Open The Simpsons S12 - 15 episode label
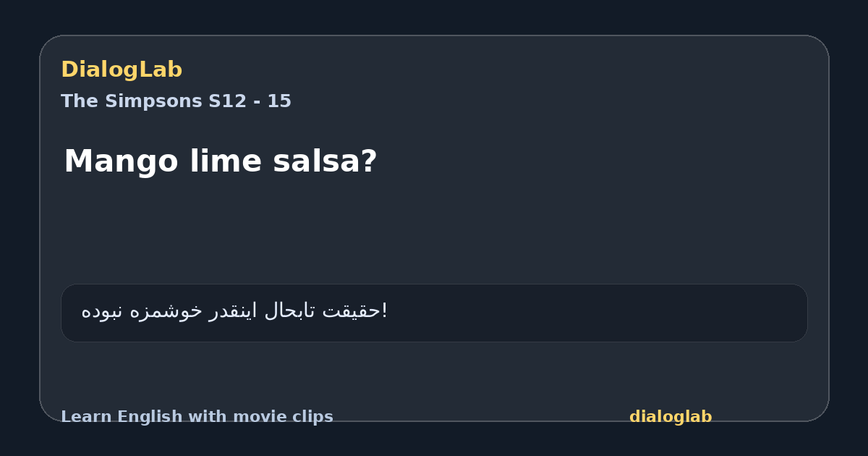This screenshot has height=456, width=868. tap(176, 101)
